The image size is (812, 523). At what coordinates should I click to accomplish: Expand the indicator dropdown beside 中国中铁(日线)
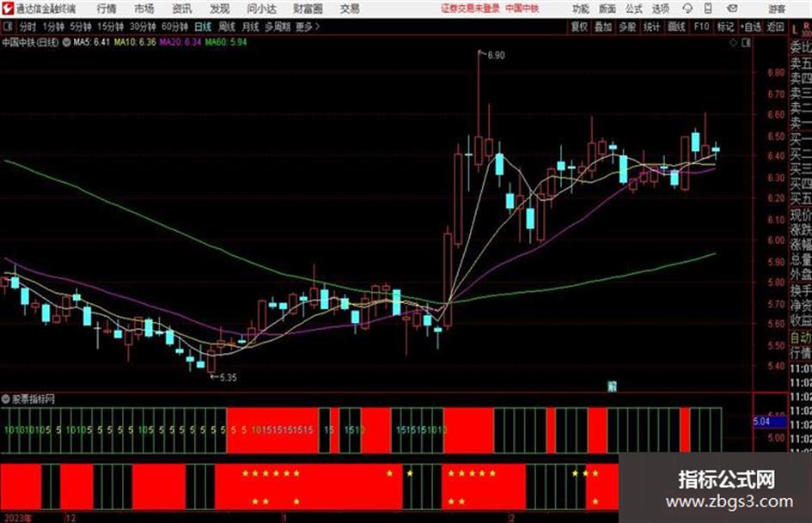66,42
